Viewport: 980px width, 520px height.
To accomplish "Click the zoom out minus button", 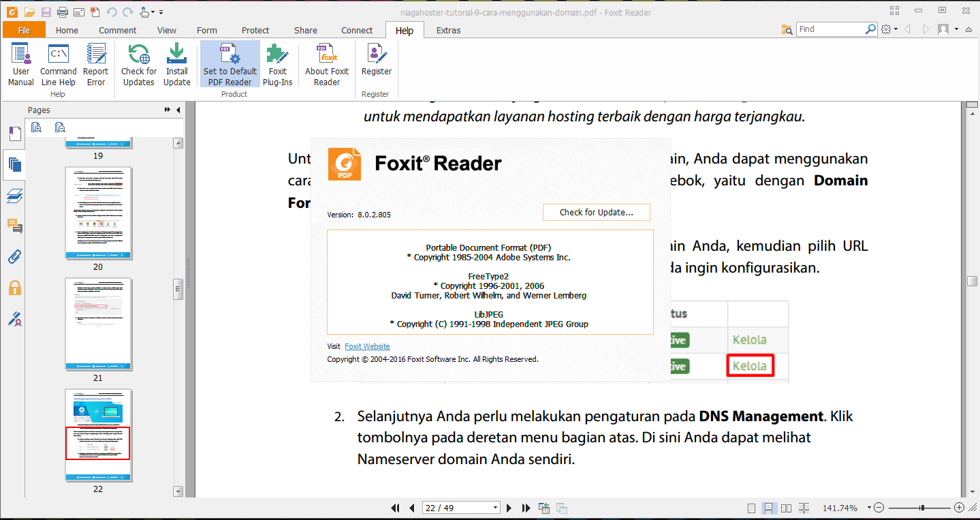I will point(879,508).
